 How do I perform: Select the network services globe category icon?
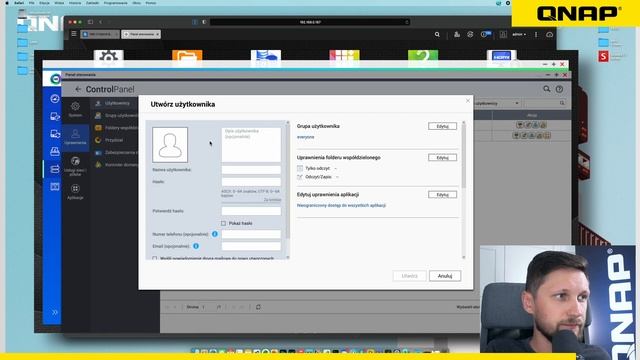(x=75, y=165)
